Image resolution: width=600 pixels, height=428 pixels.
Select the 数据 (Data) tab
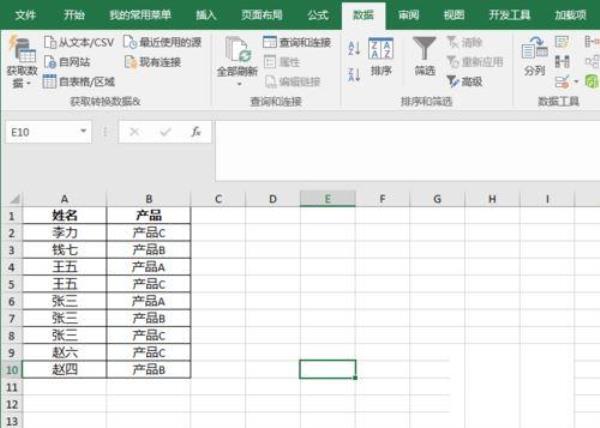tap(363, 15)
